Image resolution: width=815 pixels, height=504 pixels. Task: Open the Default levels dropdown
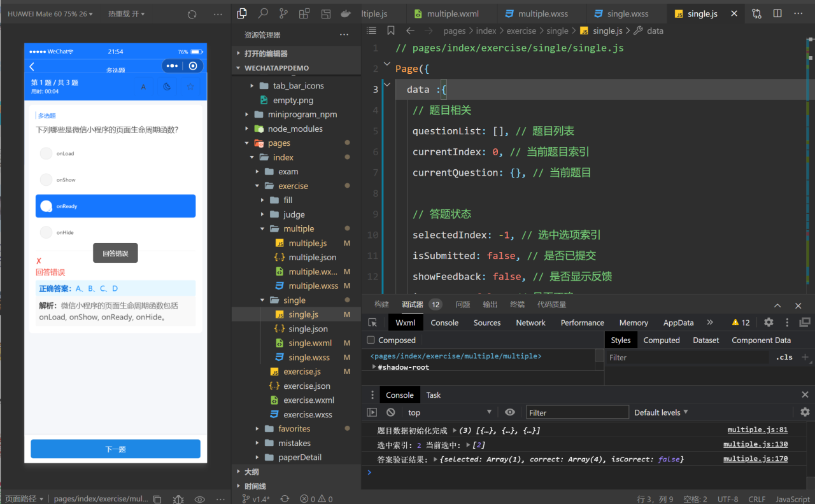pos(661,412)
